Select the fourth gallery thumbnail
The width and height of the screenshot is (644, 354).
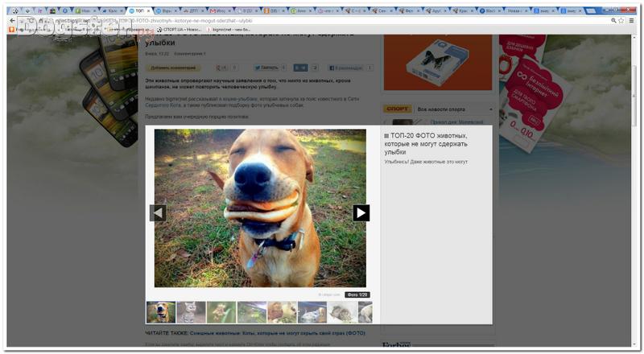click(x=252, y=312)
